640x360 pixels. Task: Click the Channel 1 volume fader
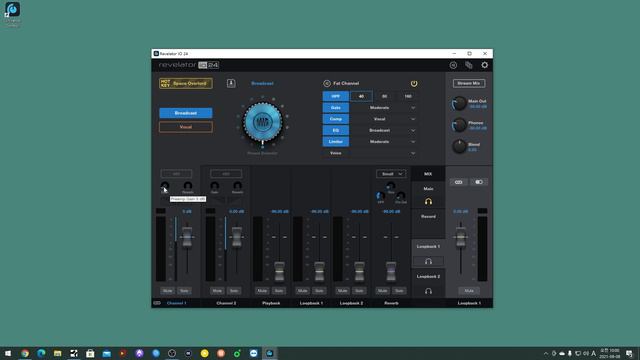click(x=187, y=237)
